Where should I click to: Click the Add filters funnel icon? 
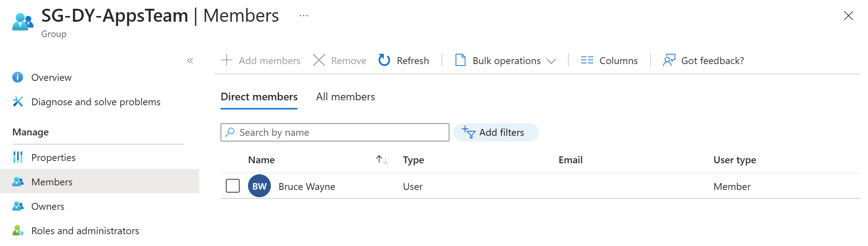coord(469,132)
